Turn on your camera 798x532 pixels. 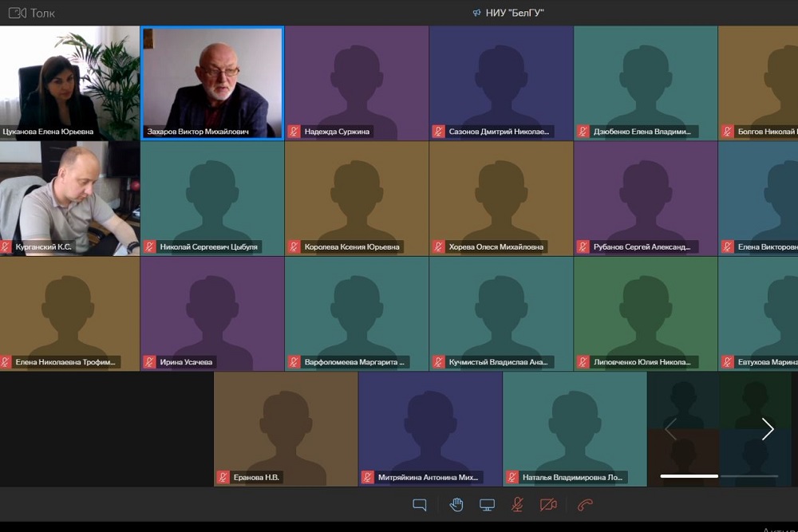click(548, 504)
